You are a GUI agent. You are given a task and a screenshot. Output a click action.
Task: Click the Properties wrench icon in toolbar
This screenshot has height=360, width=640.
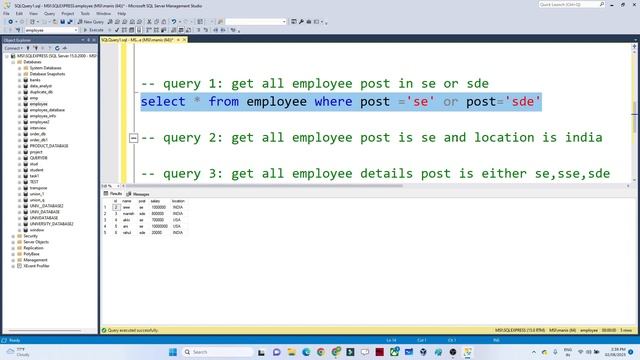point(301,22)
